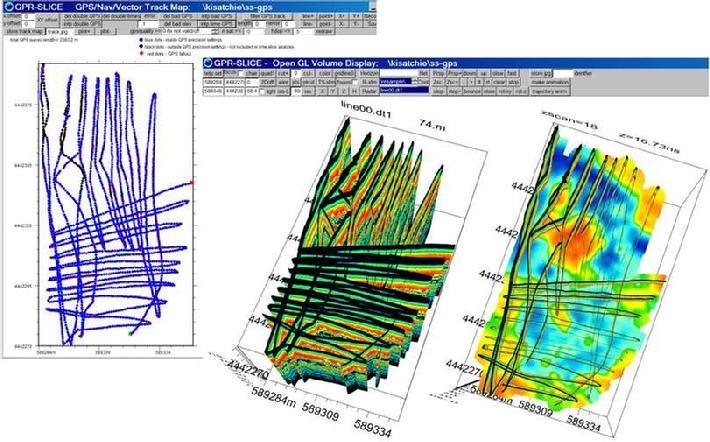Click the 'del bad GPS' button
This screenshot has height=442, width=710.
tap(178, 16)
